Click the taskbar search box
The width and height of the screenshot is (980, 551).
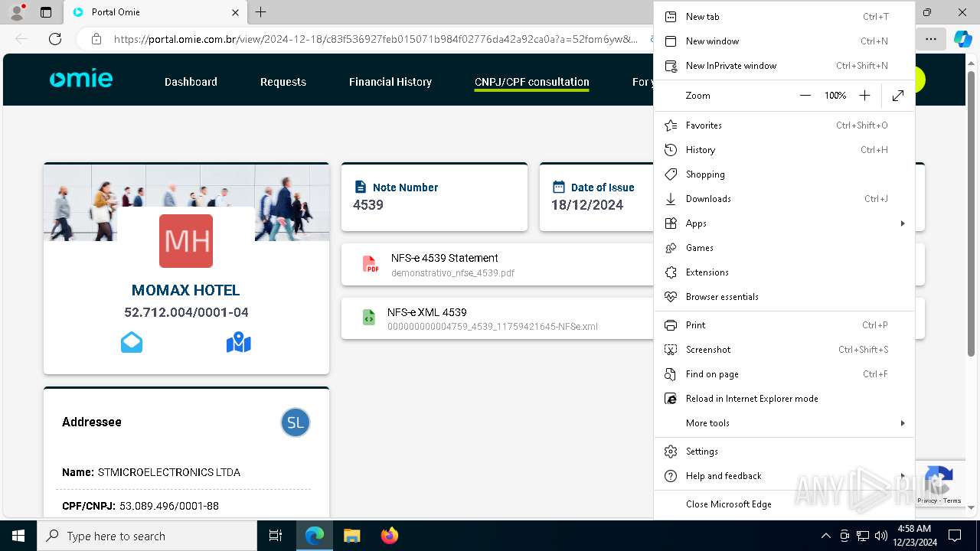coord(147,536)
